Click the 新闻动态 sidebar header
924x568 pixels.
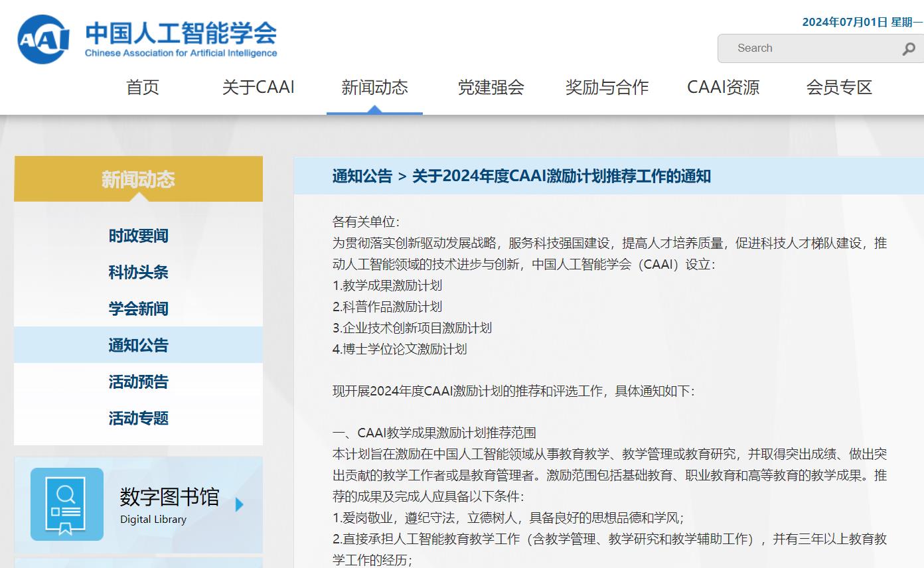tap(138, 179)
